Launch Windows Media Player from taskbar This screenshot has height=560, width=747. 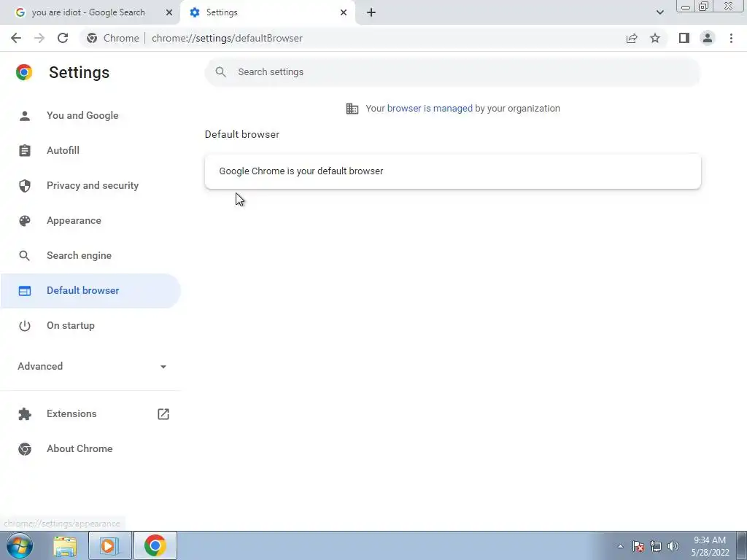(x=109, y=545)
